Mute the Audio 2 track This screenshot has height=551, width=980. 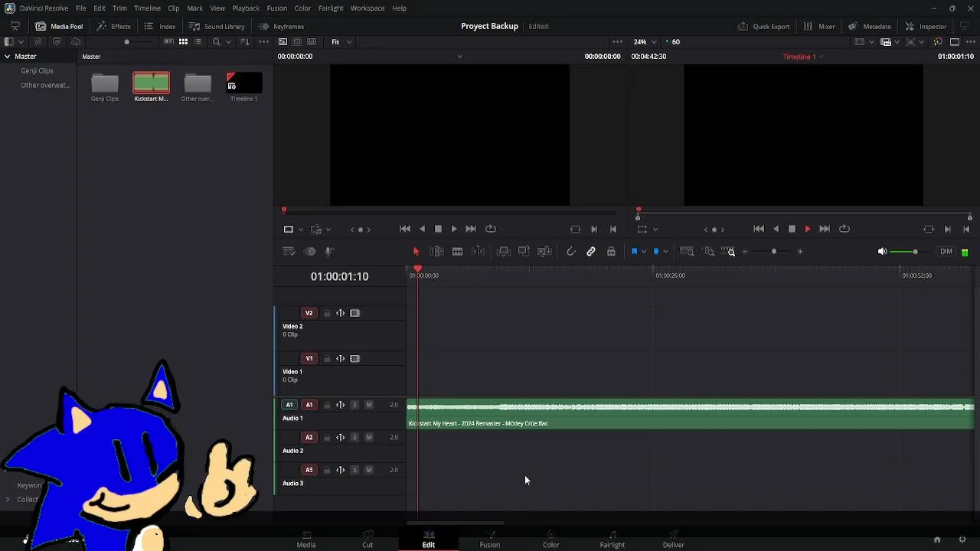click(369, 438)
